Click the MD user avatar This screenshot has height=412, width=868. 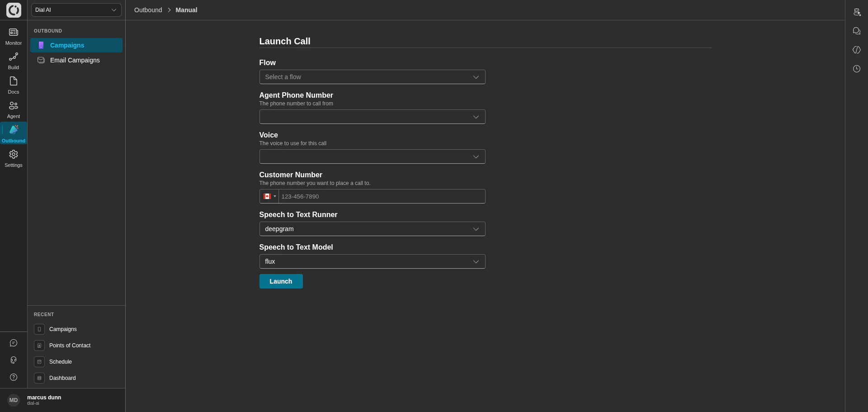[14, 400]
